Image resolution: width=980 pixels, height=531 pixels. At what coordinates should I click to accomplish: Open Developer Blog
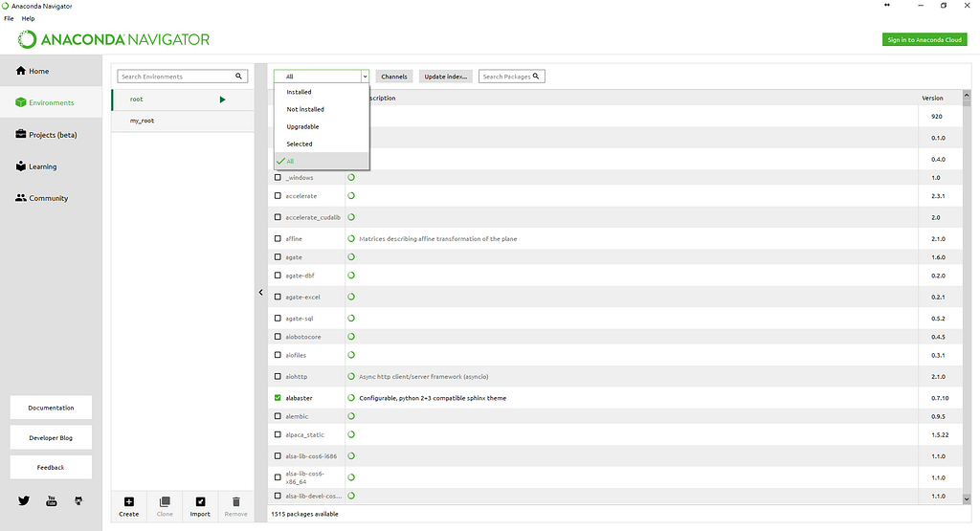pos(51,437)
